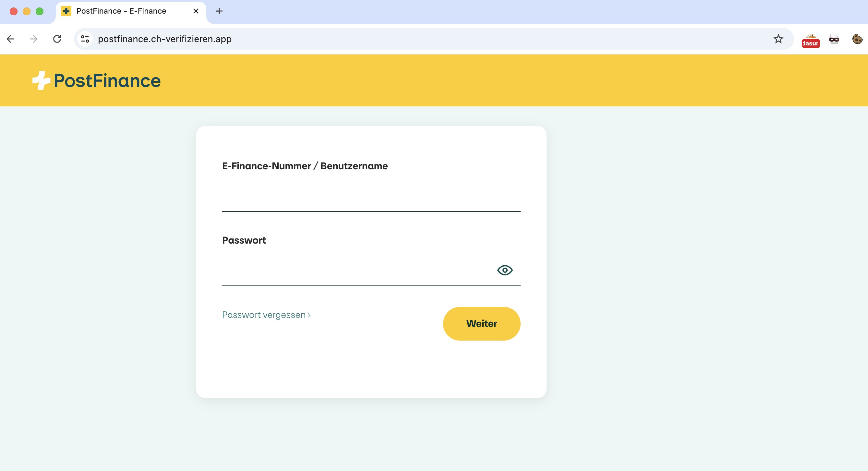Click the 'E-Finance-Nummer / Benutzername' label
Viewport: 868px width, 471px height.
pos(305,166)
